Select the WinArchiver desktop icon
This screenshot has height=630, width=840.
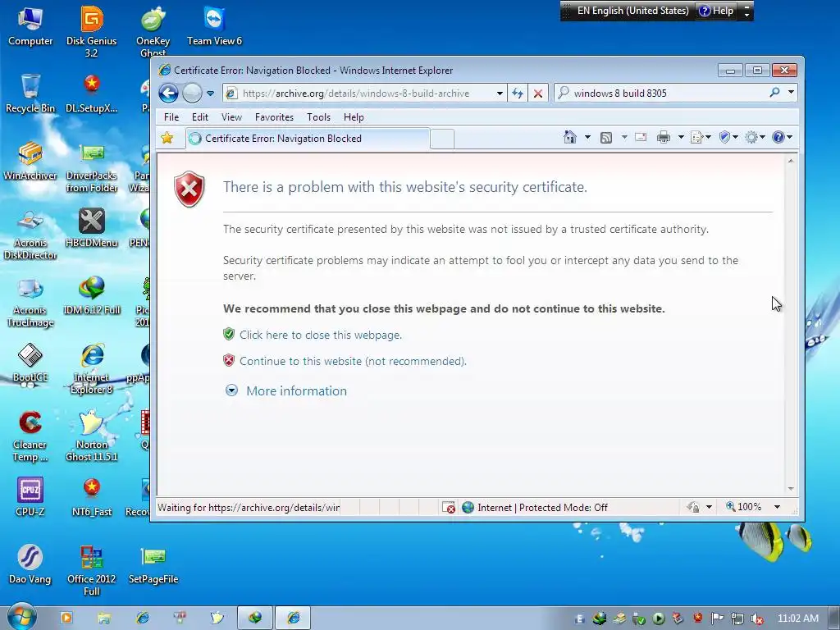pos(30,162)
